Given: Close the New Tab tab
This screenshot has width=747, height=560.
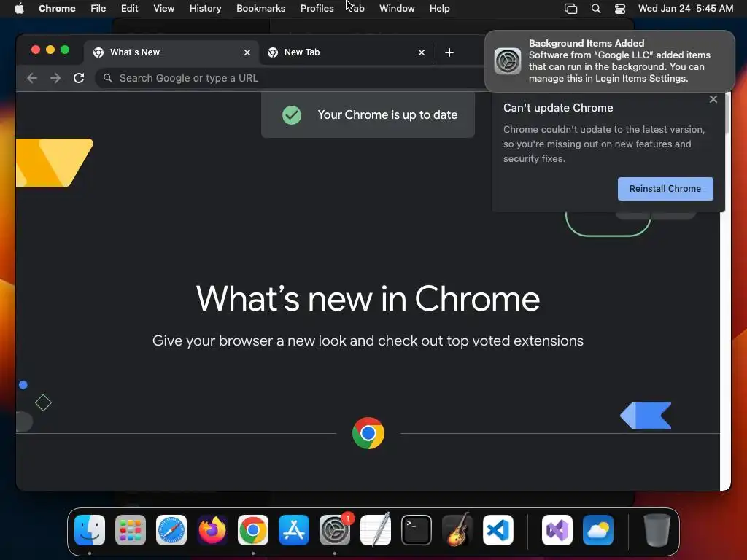Looking at the screenshot, I should (x=422, y=52).
